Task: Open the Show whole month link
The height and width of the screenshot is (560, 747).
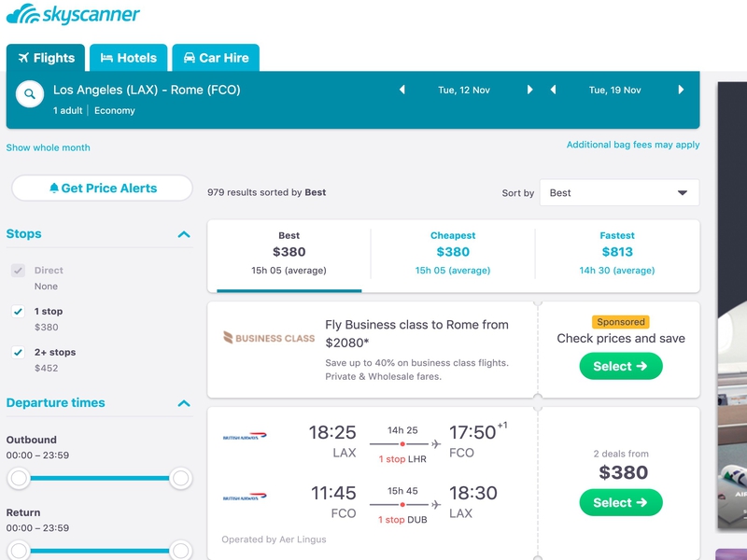Action: coord(49,147)
